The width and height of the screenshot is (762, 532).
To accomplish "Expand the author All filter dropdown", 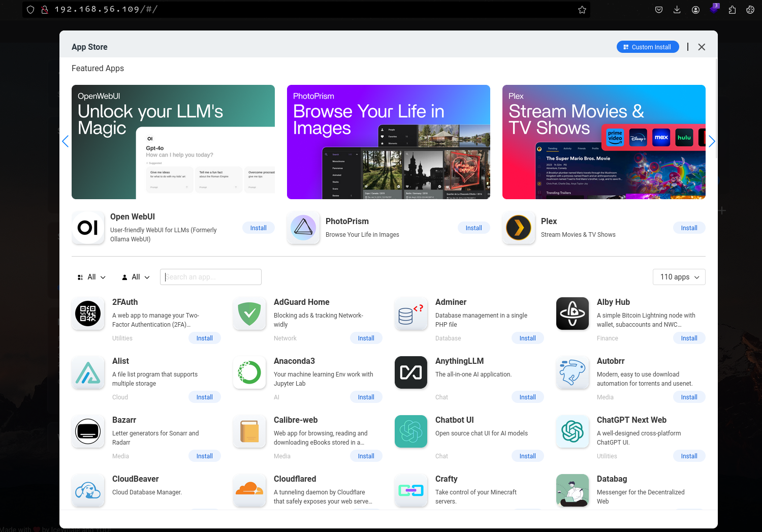I will [136, 277].
